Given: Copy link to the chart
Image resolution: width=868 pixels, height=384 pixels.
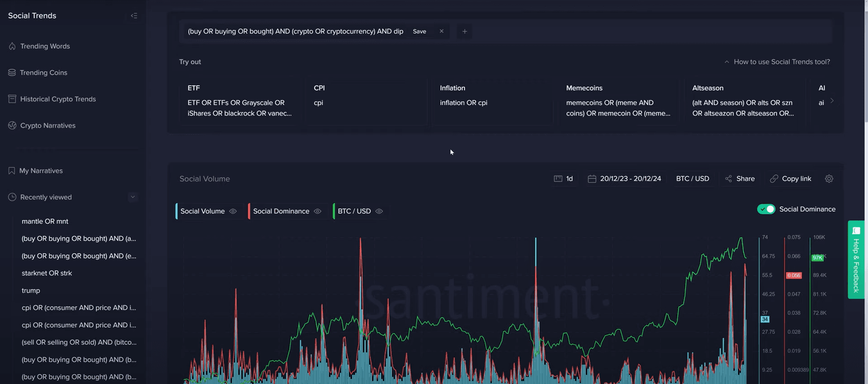Looking at the screenshot, I should (x=791, y=178).
